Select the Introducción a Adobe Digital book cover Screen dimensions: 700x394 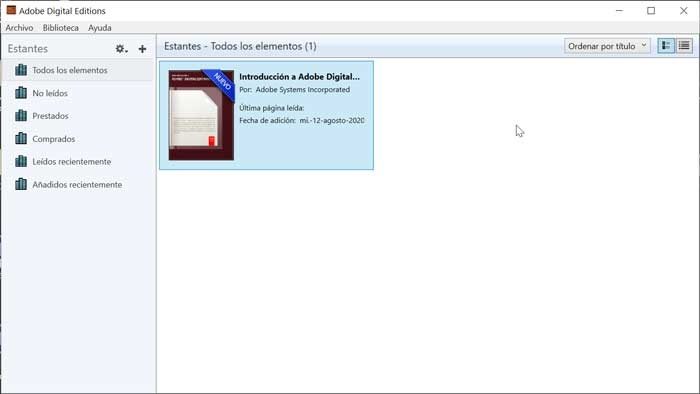(x=201, y=115)
